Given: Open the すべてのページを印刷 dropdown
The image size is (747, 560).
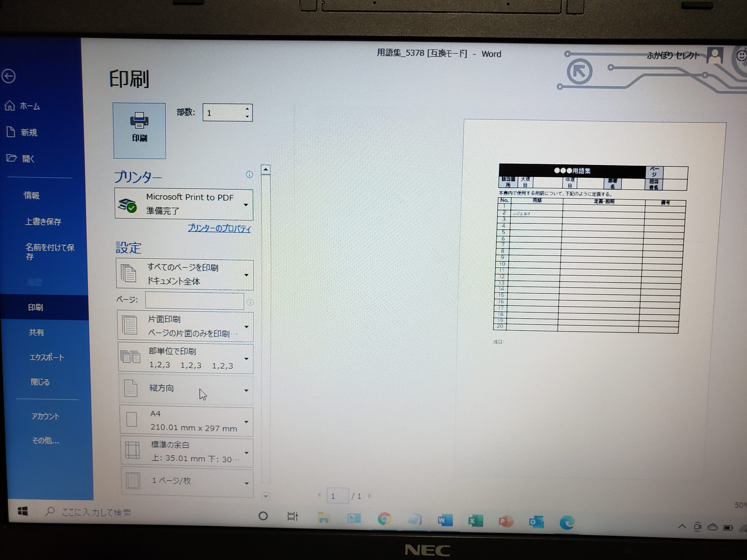Looking at the screenshot, I should point(185,274).
